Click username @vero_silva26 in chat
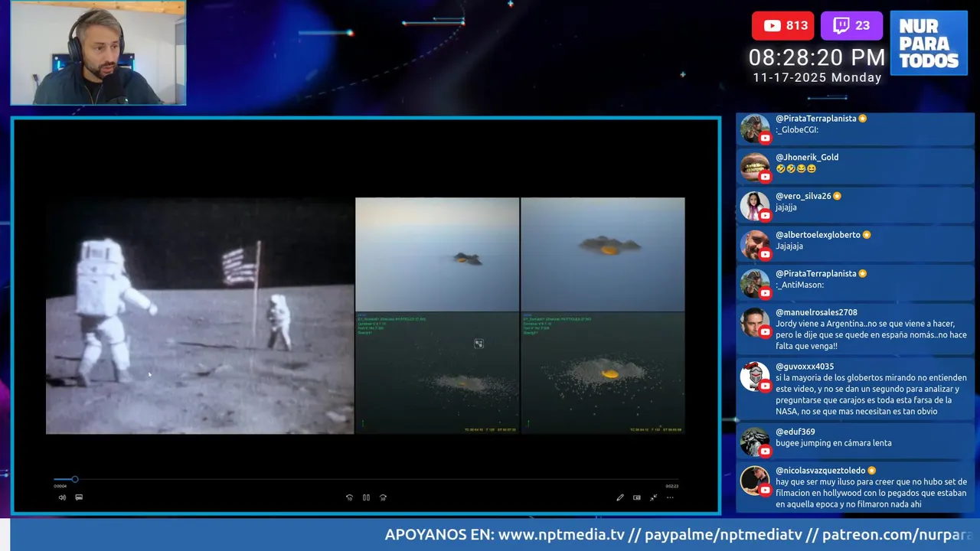 click(803, 196)
